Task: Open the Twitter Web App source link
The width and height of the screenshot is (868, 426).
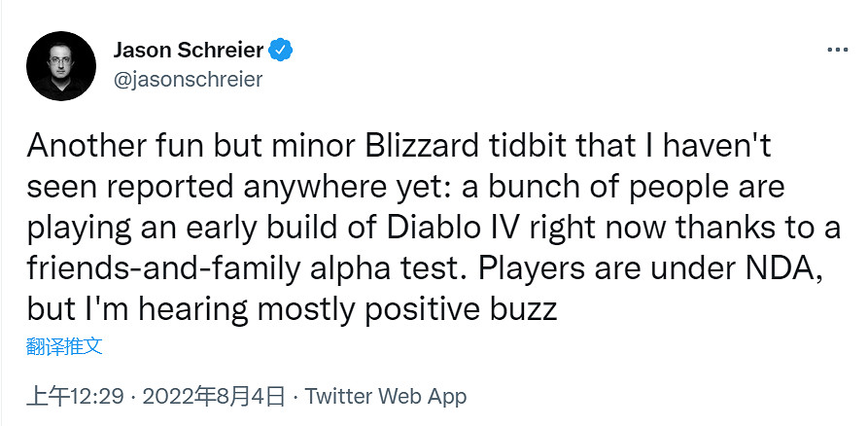Action: click(x=386, y=397)
